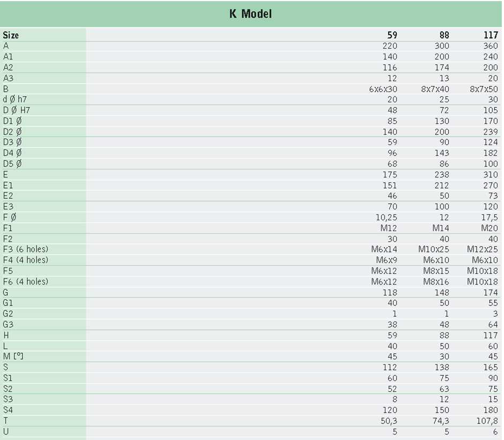Select the M20 value in row F1

click(x=489, y=228)
